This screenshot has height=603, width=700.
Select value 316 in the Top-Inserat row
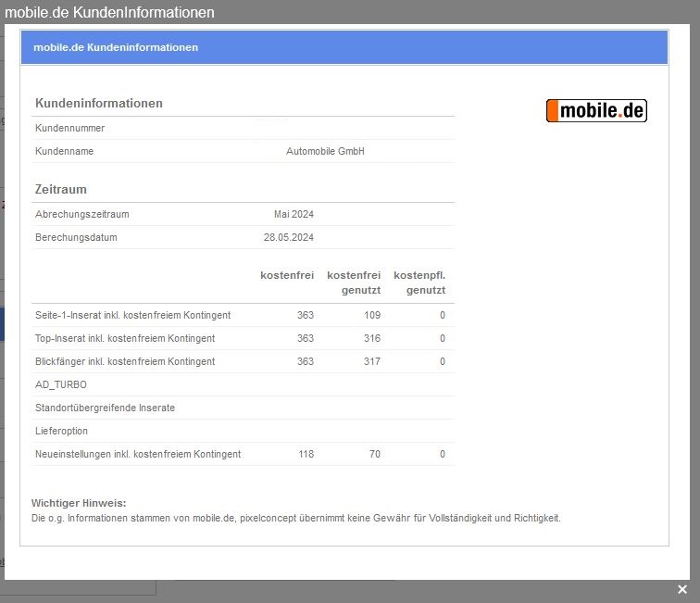pyautogui.click(x=372, y=339)
